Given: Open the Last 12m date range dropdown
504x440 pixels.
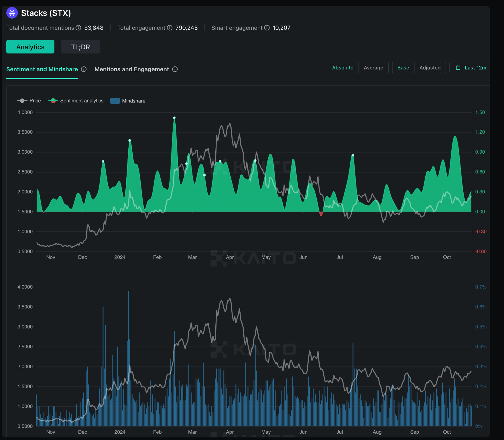Looking at the screenshot, I should 470,68.
